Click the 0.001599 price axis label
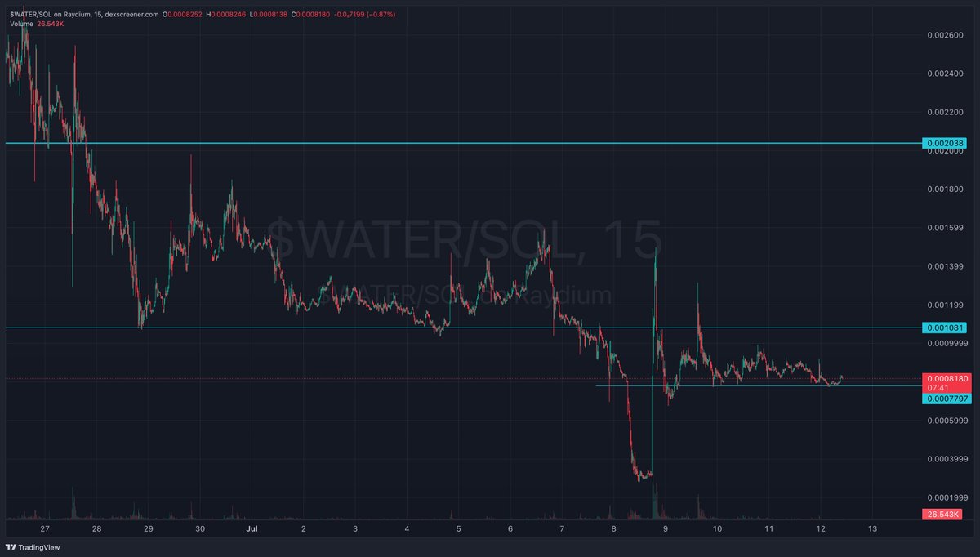 tap(946, 228)
